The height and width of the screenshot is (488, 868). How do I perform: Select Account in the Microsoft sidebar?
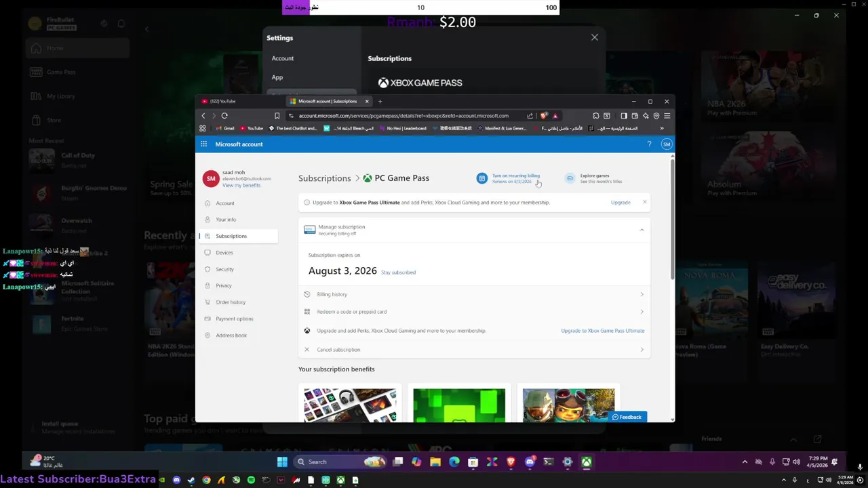(225, 203)
